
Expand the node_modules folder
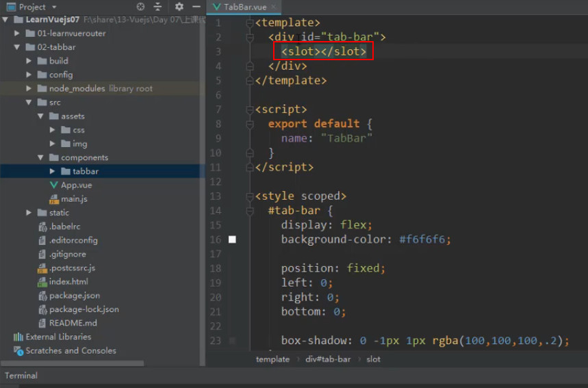tap(29, 88)
